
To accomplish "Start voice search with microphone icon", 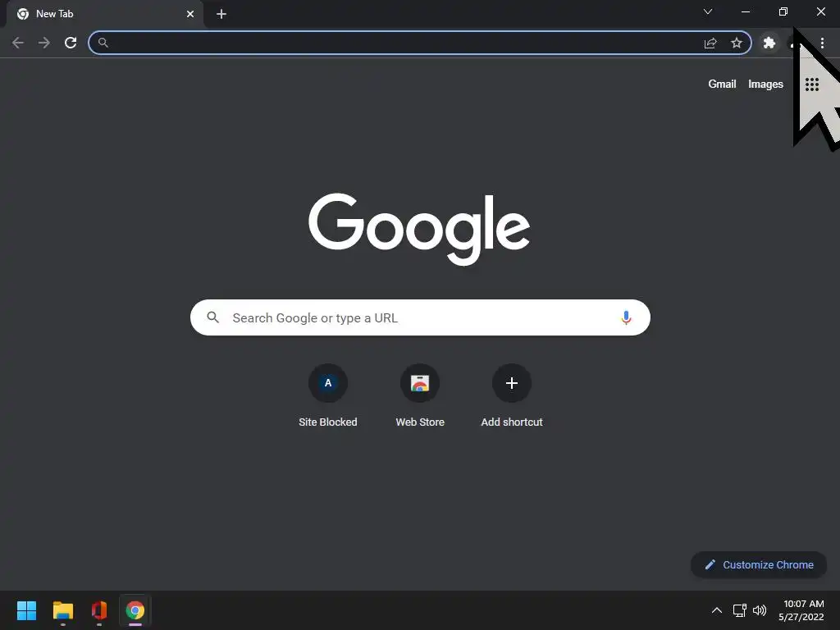I will [x=626, y=317].
